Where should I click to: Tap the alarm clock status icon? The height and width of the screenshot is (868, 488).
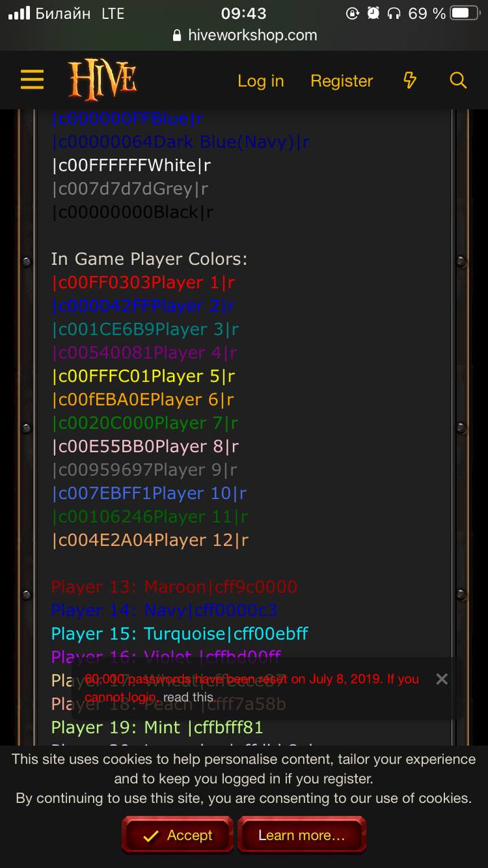click(x=373, y=13)
